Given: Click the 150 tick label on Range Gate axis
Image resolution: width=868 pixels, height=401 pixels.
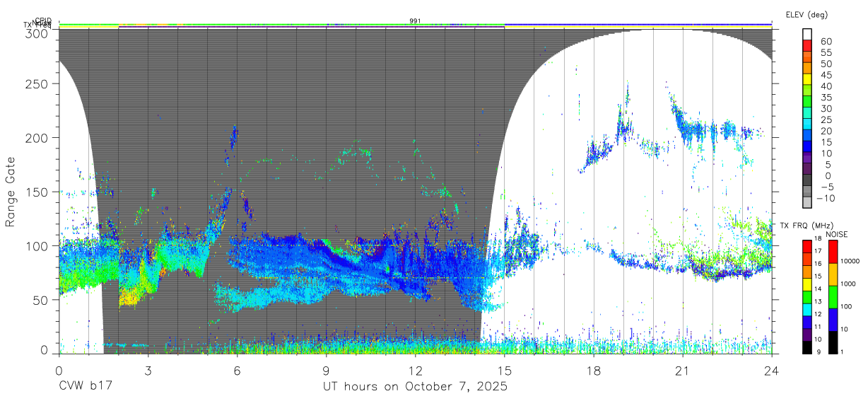Looking at the screenshot, I should click(37, 192).
